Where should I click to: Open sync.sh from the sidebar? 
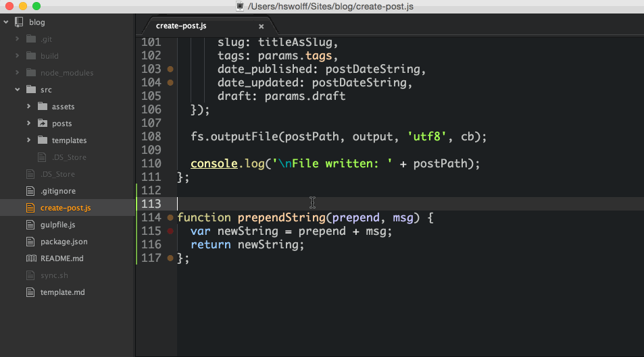tap(54, 275)
